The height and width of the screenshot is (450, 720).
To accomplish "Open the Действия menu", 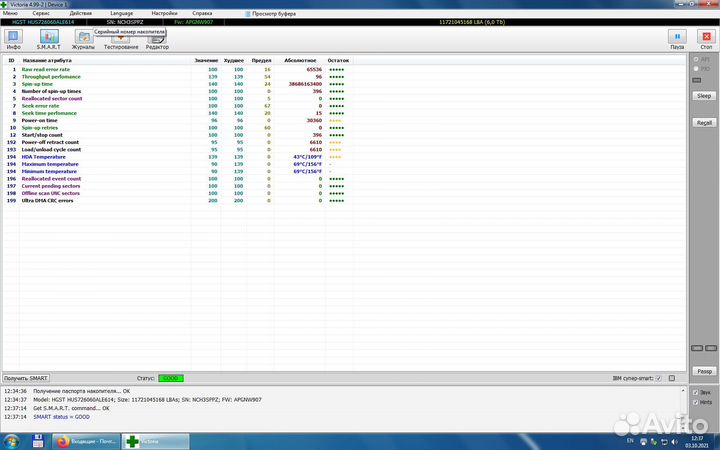I will pos(81,13).
